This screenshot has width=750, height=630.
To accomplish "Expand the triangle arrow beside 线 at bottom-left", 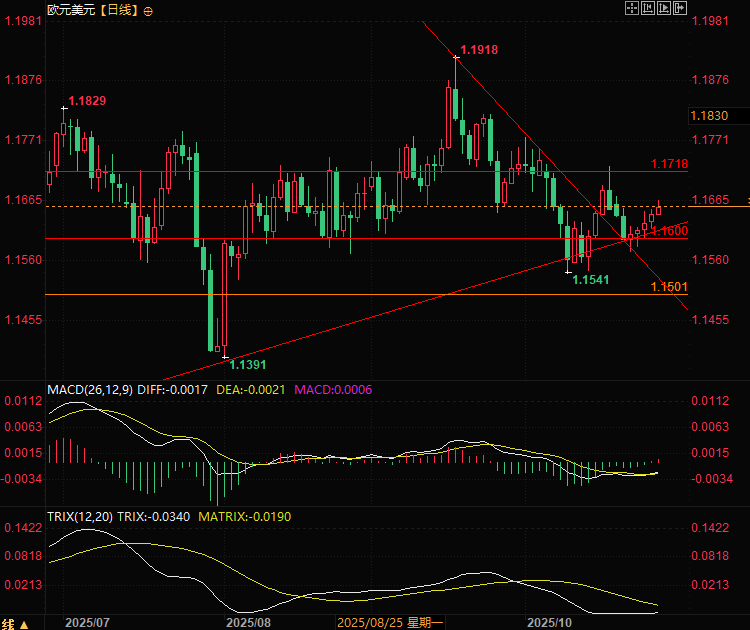I will point(24,625).
